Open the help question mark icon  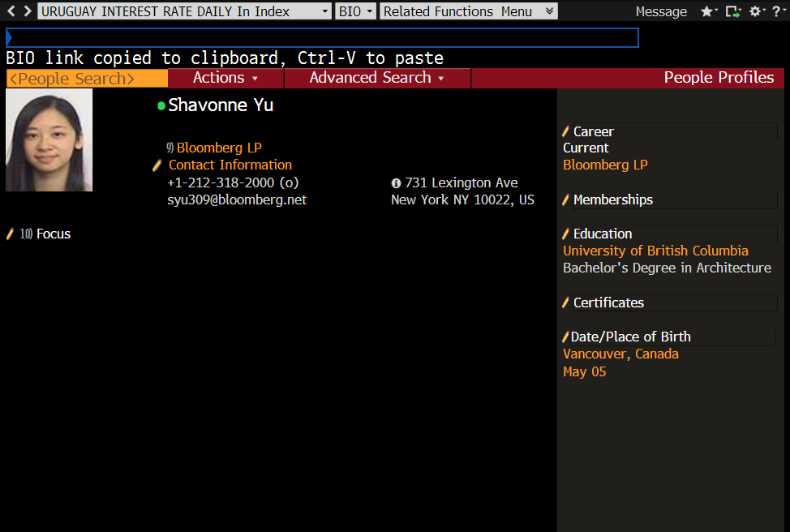(x=779, y=11)
